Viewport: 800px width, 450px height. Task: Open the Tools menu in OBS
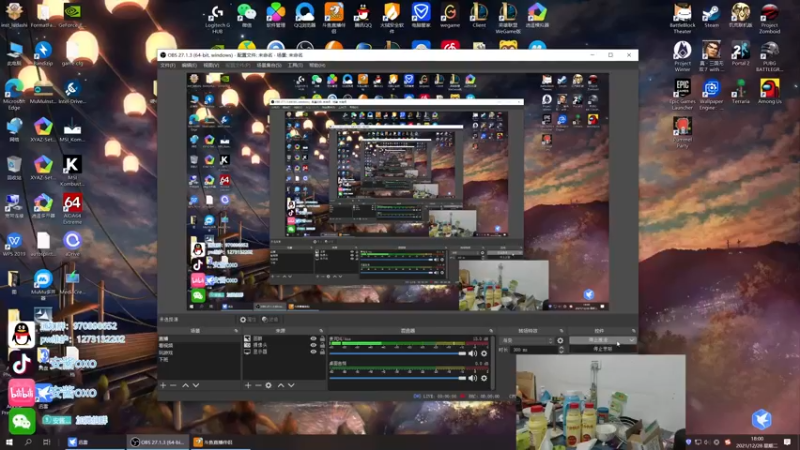[x=295, y=65]
